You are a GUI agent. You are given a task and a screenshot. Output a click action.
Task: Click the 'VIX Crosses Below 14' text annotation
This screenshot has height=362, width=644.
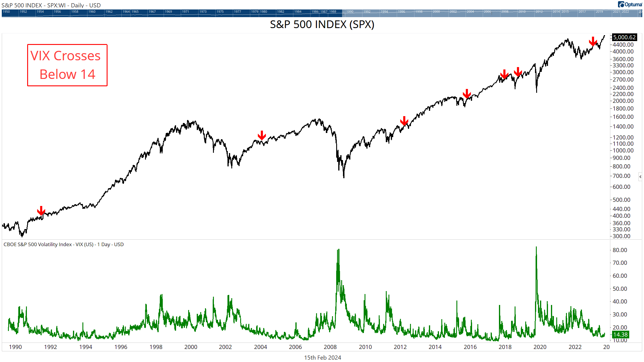click(x=67, y=65)
